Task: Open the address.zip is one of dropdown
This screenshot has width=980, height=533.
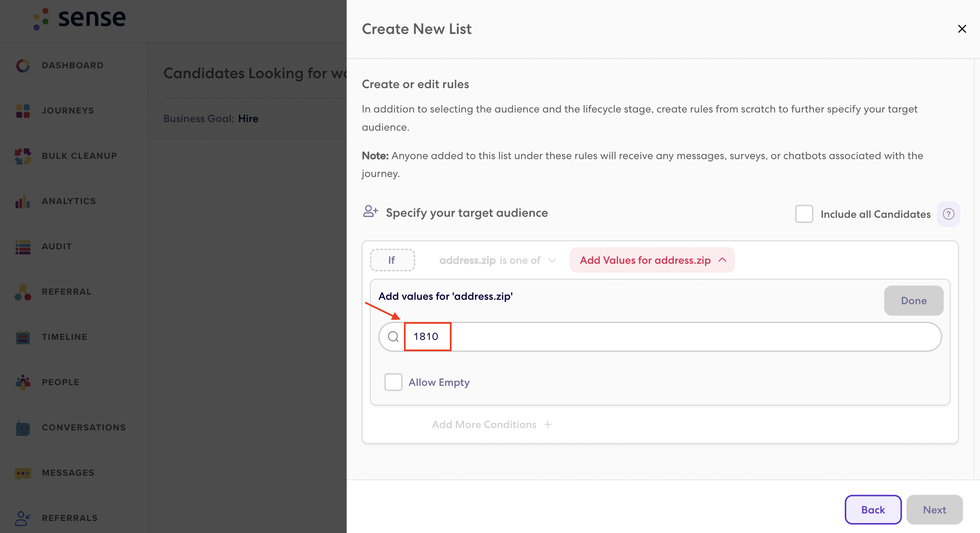Action: (498, 260)
